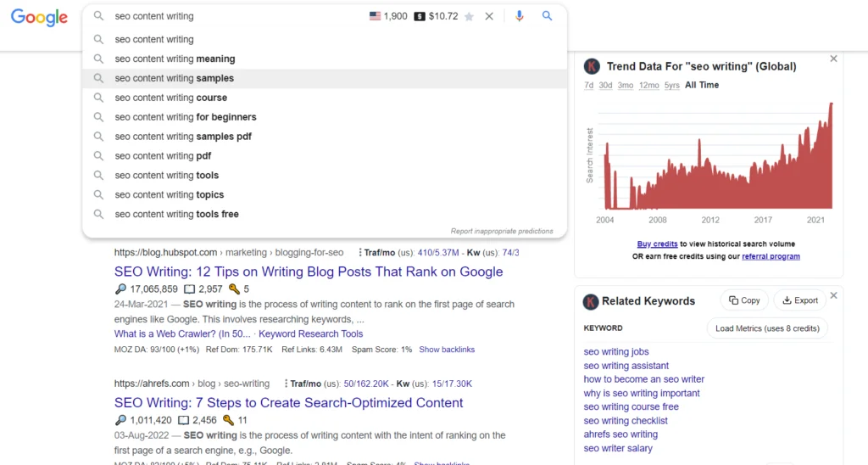Click the US flag volume icon
This screenshot has width=868, height=465.
click(375, 16)
